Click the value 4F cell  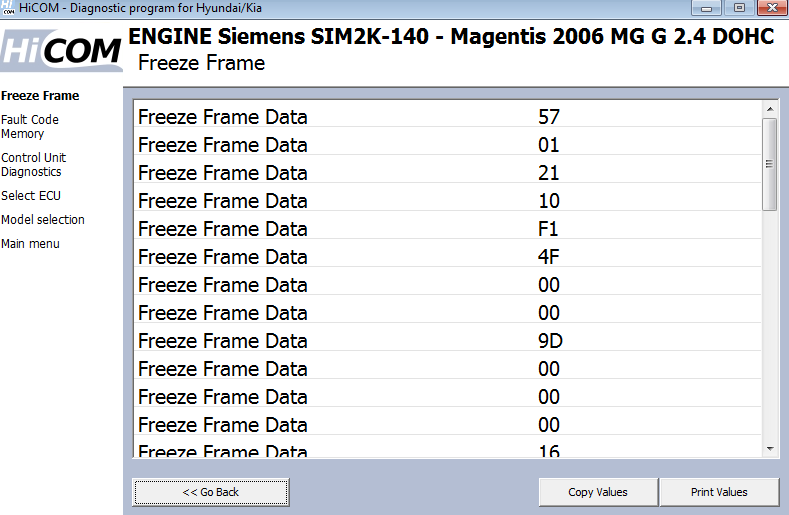click(548, 257)
